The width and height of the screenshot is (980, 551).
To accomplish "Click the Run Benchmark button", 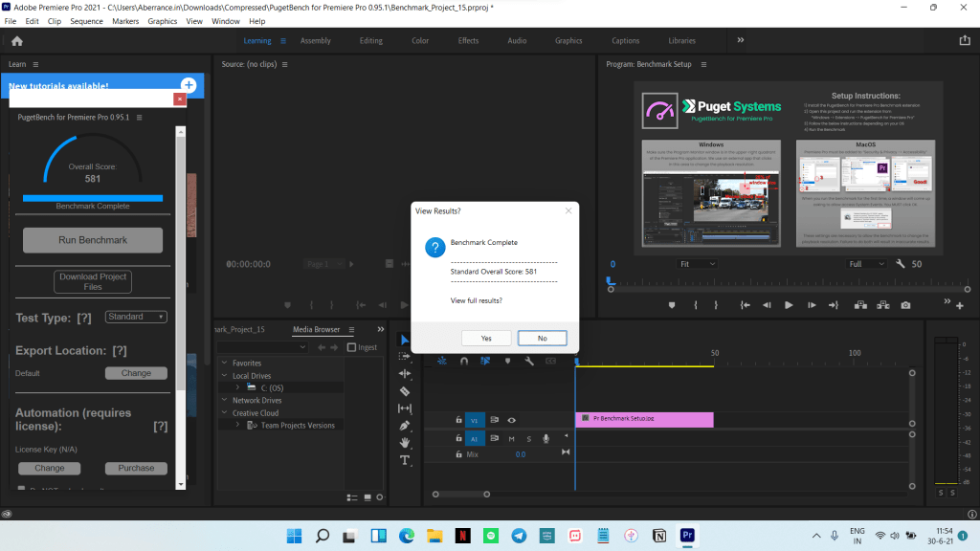I will click(93, 240).
